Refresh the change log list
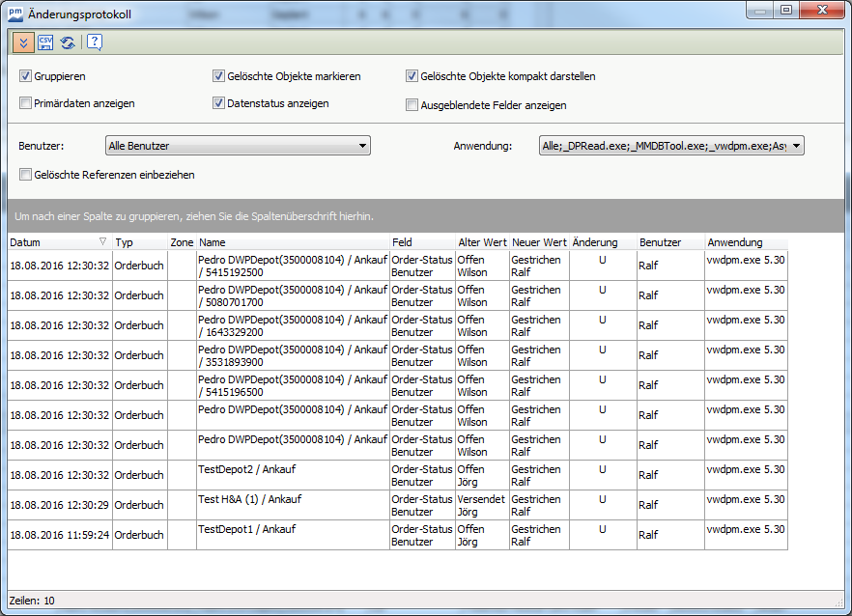852x616 pixels. (68, 42)
